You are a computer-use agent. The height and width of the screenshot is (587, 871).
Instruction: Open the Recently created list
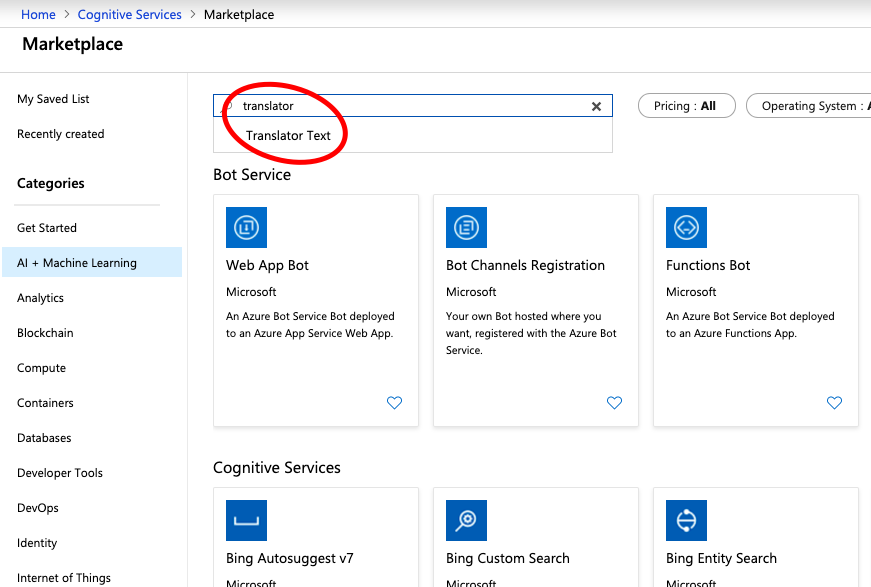(60, 134)
